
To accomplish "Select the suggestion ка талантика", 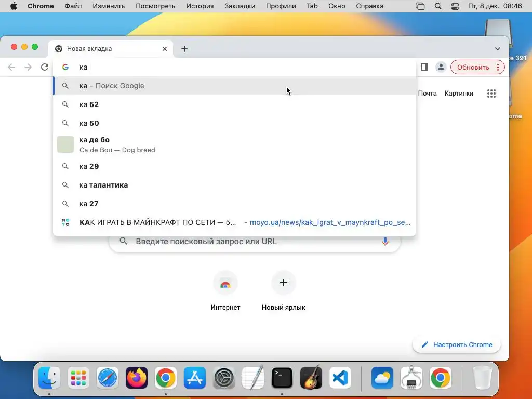I will (234, 185).
